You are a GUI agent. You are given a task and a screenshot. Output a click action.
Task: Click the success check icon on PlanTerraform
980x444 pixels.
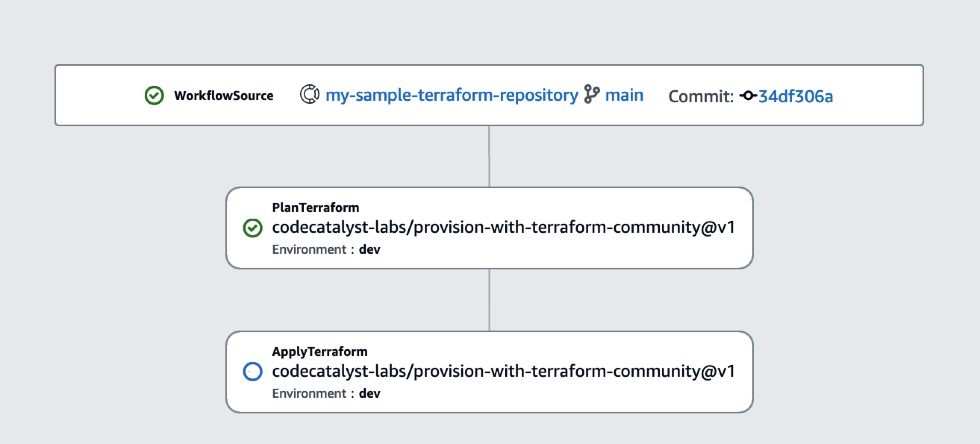click(x=253, y=228)
